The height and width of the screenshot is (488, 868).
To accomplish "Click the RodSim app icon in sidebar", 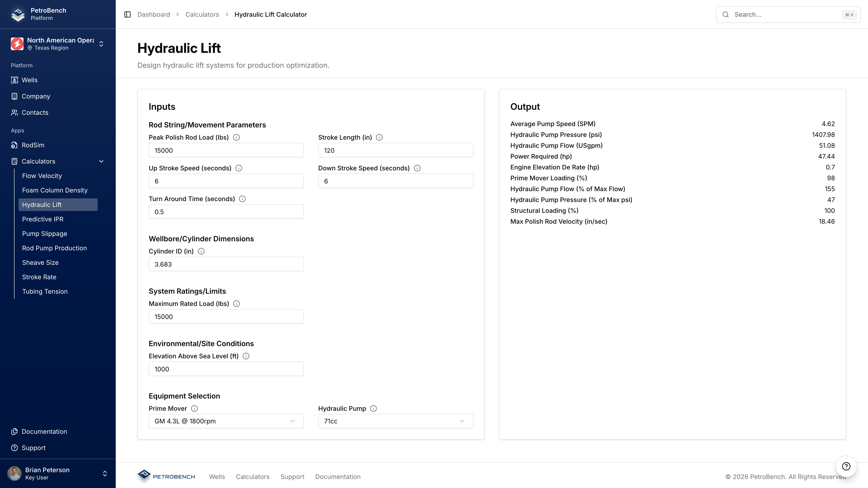I will pos(14,145).
